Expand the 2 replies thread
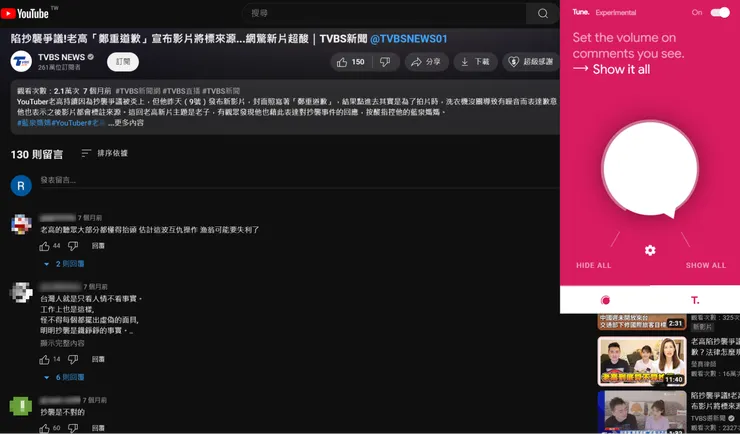740x434 pixels. coord(64,264)
